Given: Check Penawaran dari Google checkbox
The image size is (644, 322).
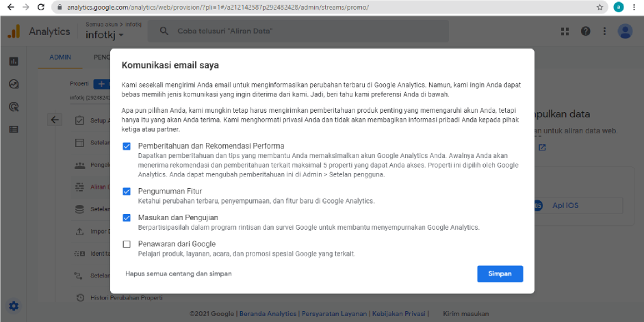Looking at the screenshot, I should 127,244.
